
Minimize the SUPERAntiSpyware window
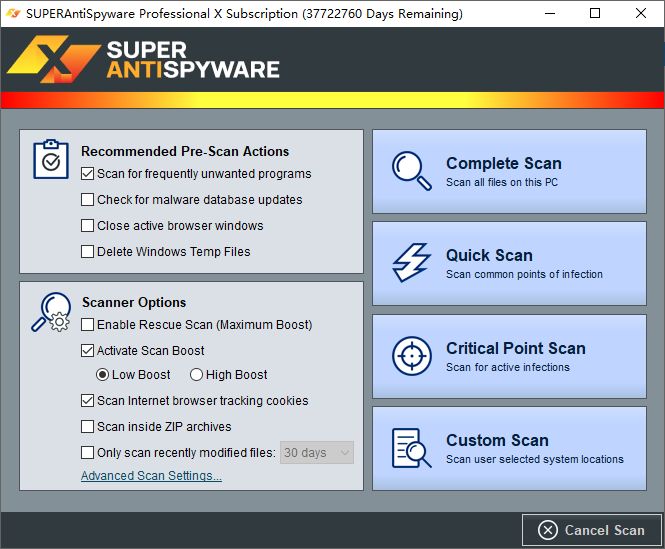[550, 14]
